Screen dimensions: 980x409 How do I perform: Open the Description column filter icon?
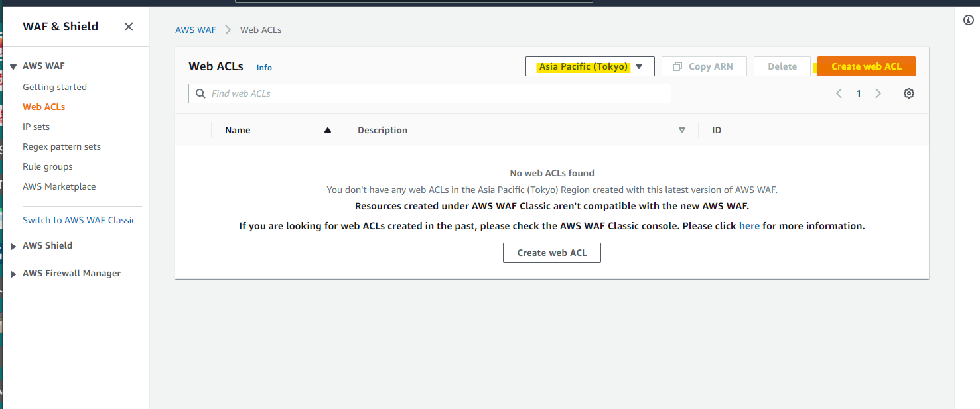[681, 130]
